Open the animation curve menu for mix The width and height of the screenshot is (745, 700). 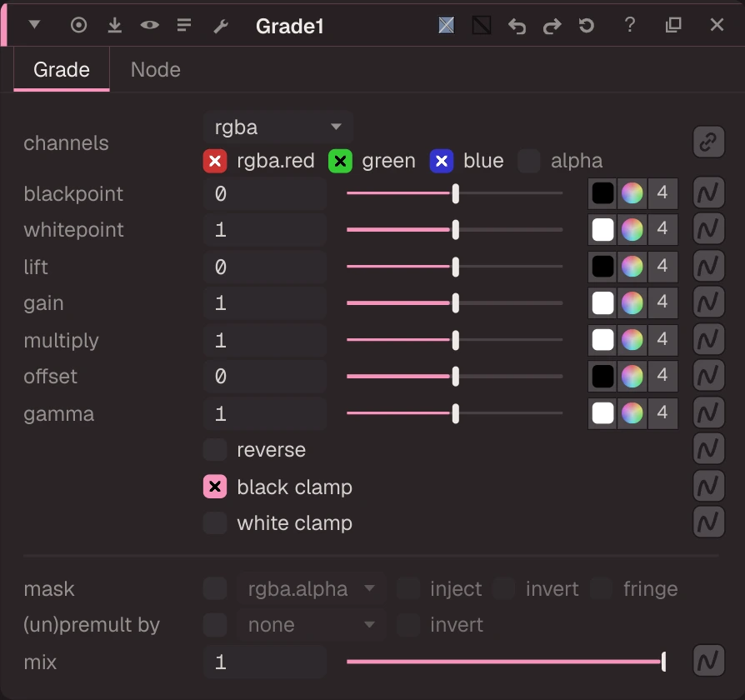pos(708,661)
